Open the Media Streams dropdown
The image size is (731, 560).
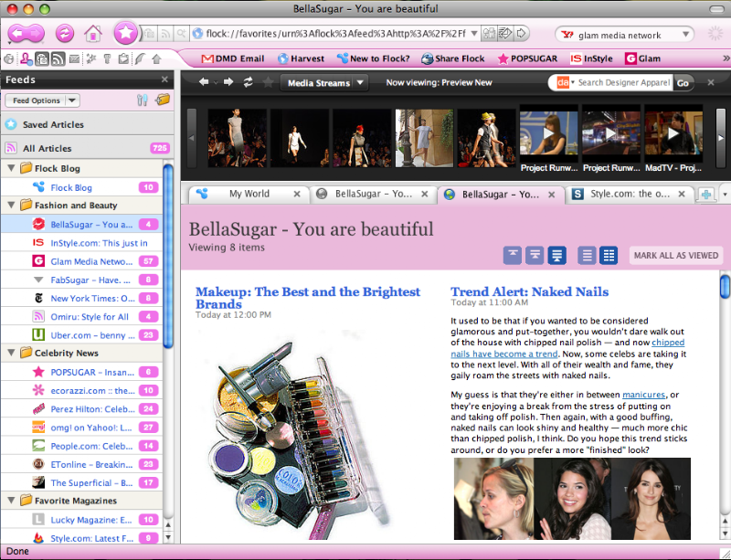click(324, 83)
